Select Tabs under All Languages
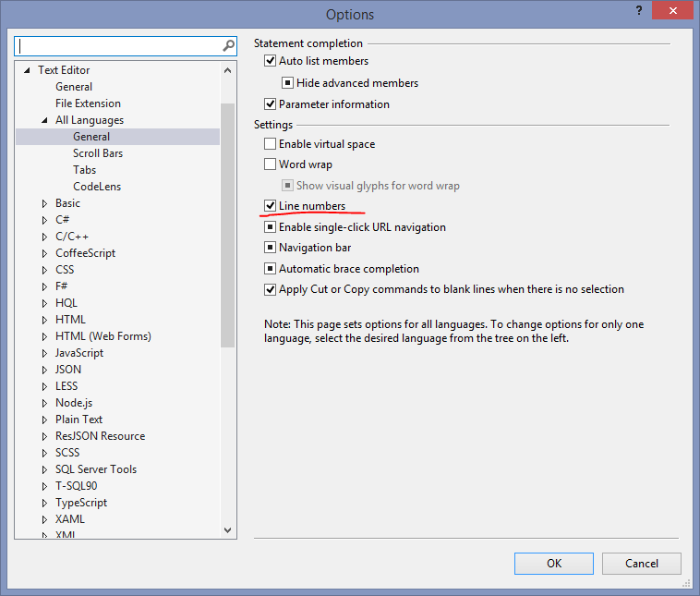The image size is (700, 596). (84, 170)
